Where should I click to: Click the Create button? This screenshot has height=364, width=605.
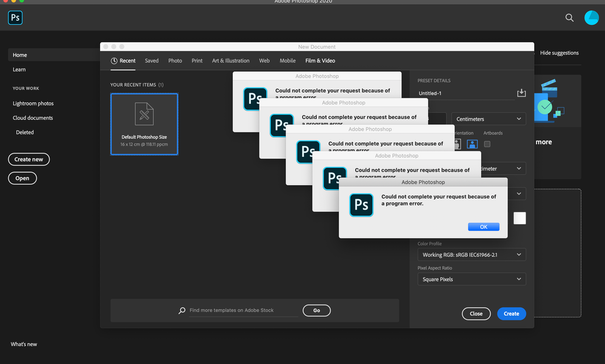tap(511, 314)
